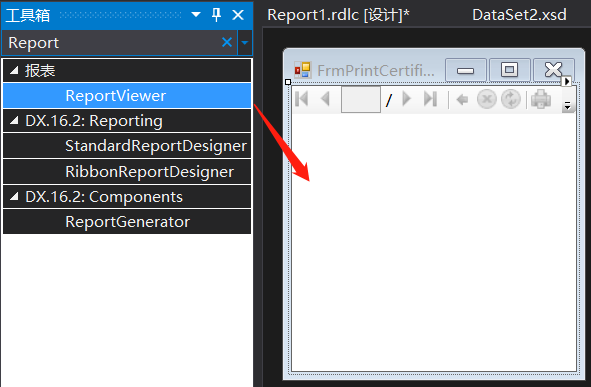The image size is (591, 387).
Task: Open toolbox window position menu
Action: tap(196, 15)
